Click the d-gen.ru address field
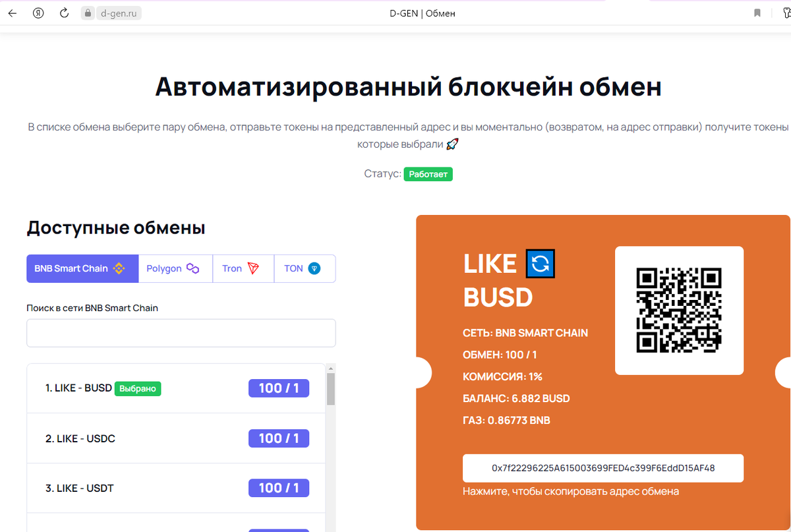The height and width of the screenshot is (532, 791). pyautogui.click(x=119, y=13)
